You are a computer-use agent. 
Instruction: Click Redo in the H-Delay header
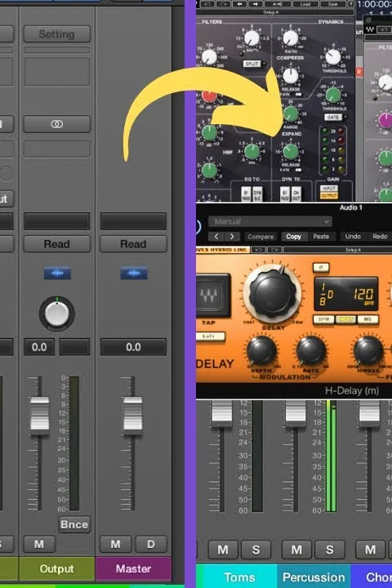click(x=380, y=237)
